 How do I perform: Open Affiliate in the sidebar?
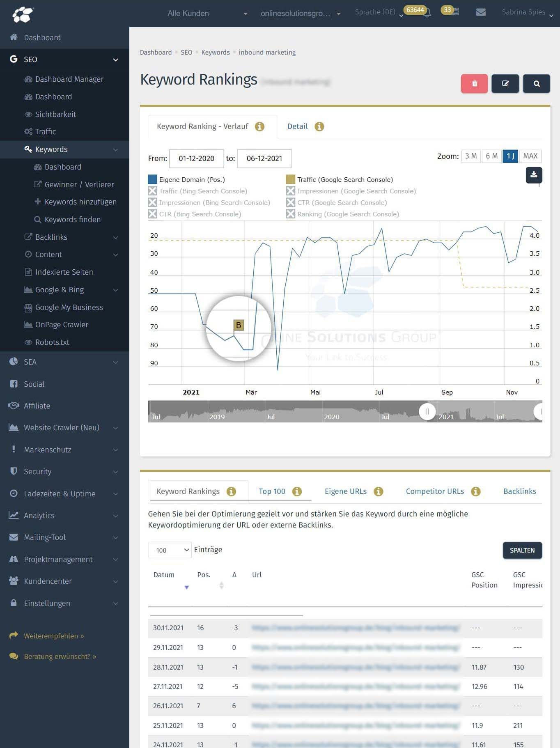click(x=37, y=406)
